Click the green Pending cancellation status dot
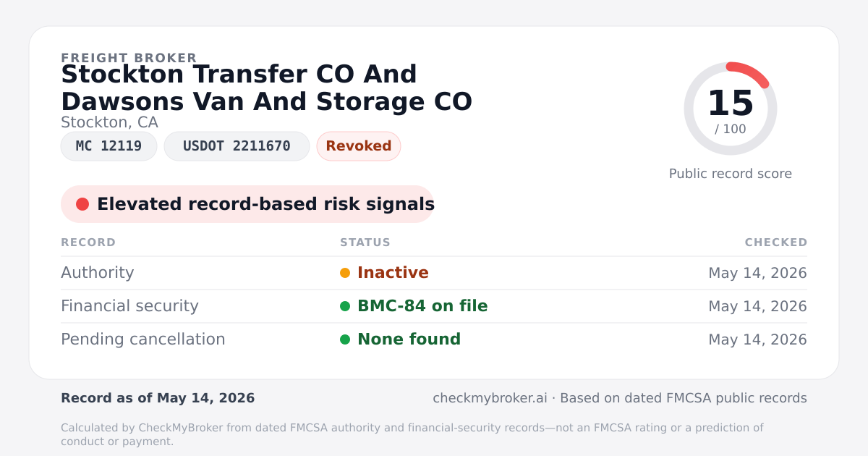The width and height of the screenshot is (868, 456). point(345,339)
